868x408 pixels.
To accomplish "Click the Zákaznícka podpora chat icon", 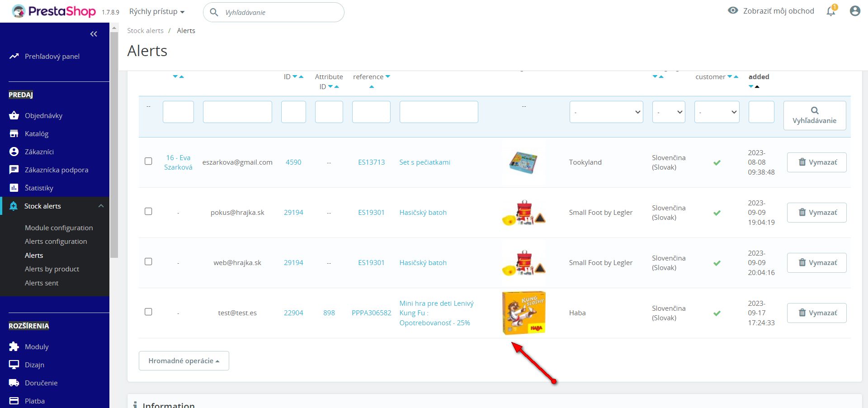I will (x=14, y=170).
